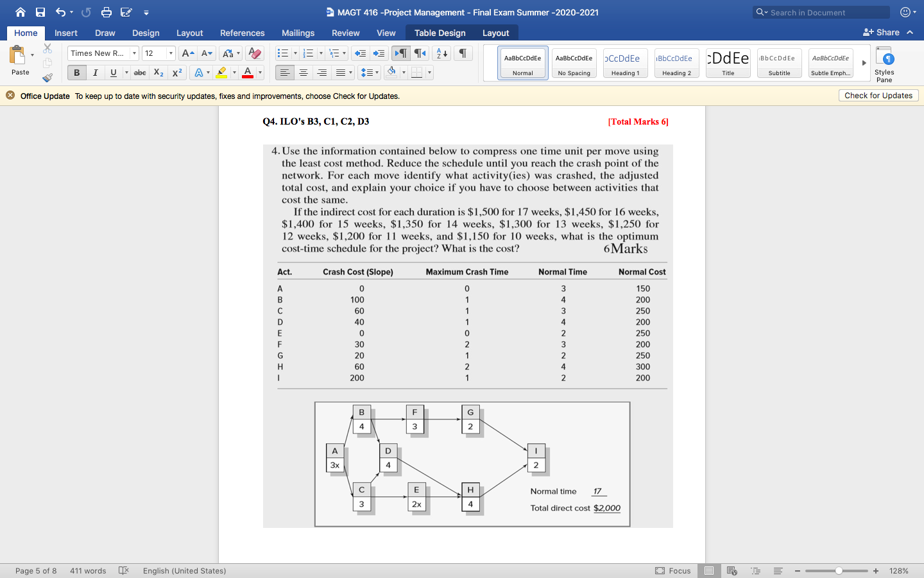Apply yellow text highlight
The width and height of the screenshot is (924, 578).
221,72
